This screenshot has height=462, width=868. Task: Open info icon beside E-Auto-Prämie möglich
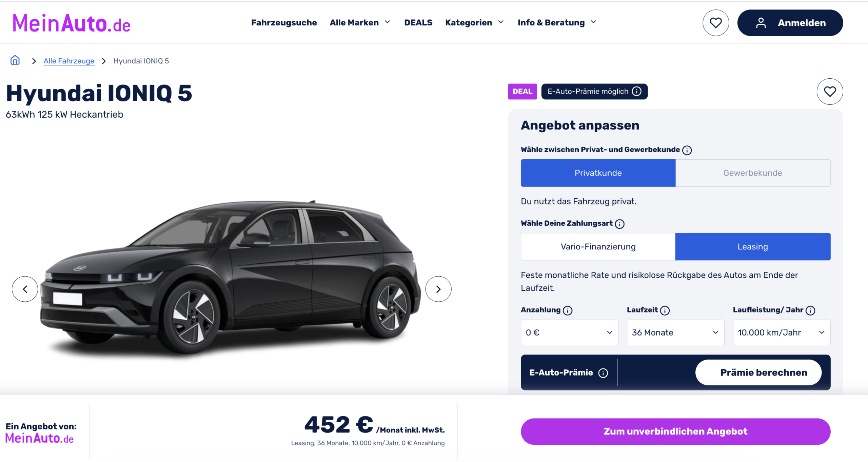pyautogui.click(x=636, y=92)
